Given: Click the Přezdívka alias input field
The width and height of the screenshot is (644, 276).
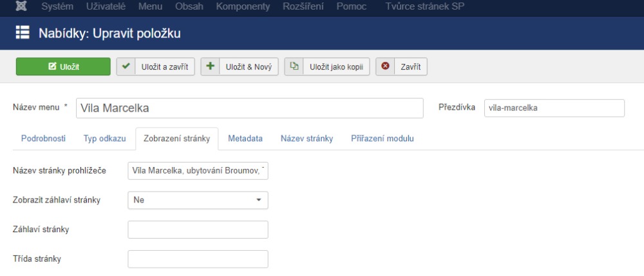Looking at the screenshot, I should (554, 108).
